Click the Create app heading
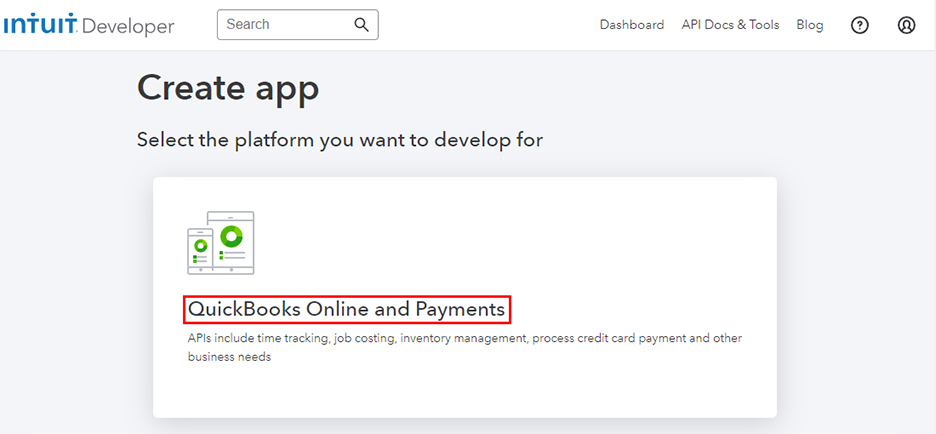Image resolution: width=936 pixels, height=434 pixels. click(228, 88)
